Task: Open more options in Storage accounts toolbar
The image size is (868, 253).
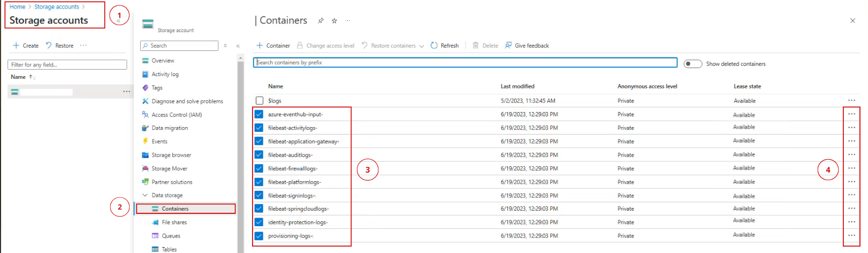Action: [x=83, y=46]
